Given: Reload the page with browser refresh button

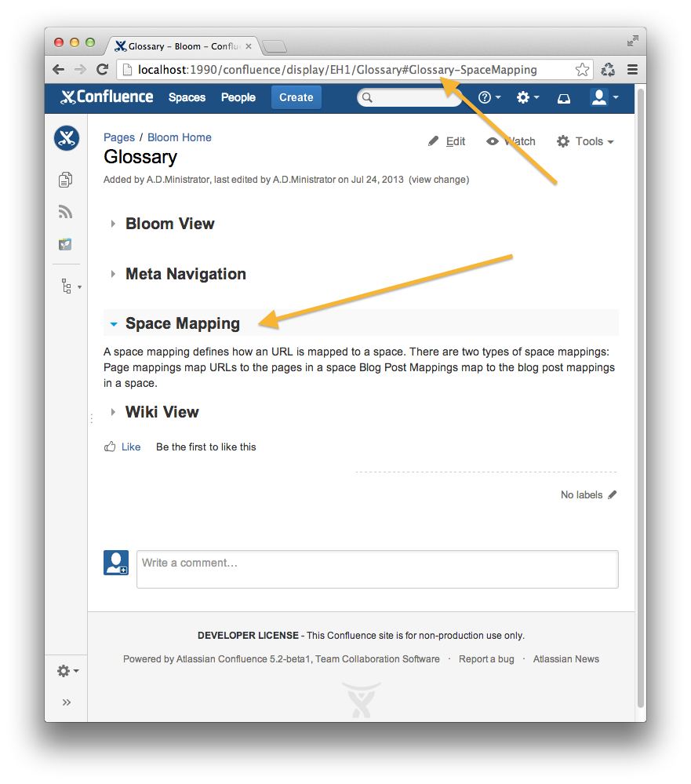Looking at the screenshot, I should 102,70.
